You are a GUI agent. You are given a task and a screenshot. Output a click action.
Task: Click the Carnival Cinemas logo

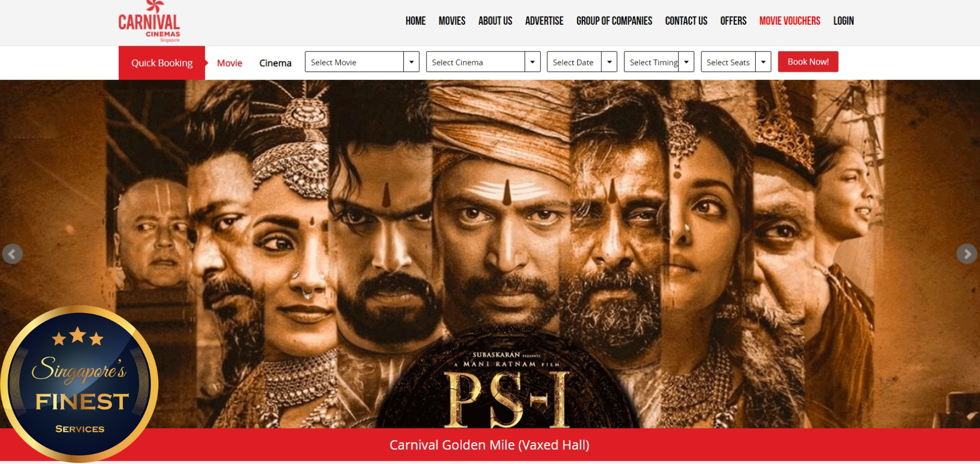click(149, 22)
